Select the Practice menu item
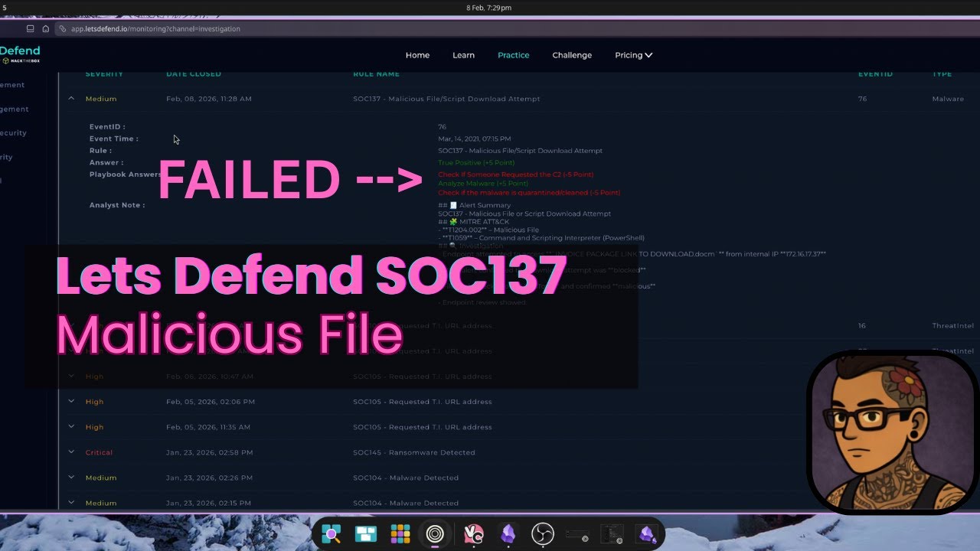The image size is (980, 551). (x=513, y=55)
